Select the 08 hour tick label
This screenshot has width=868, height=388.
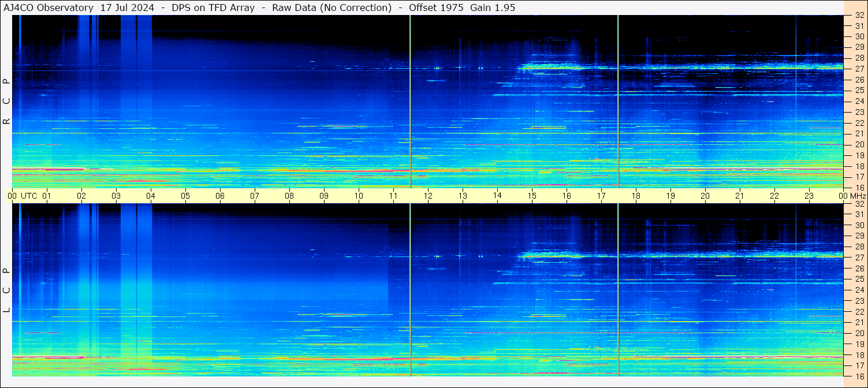[289, 196]
